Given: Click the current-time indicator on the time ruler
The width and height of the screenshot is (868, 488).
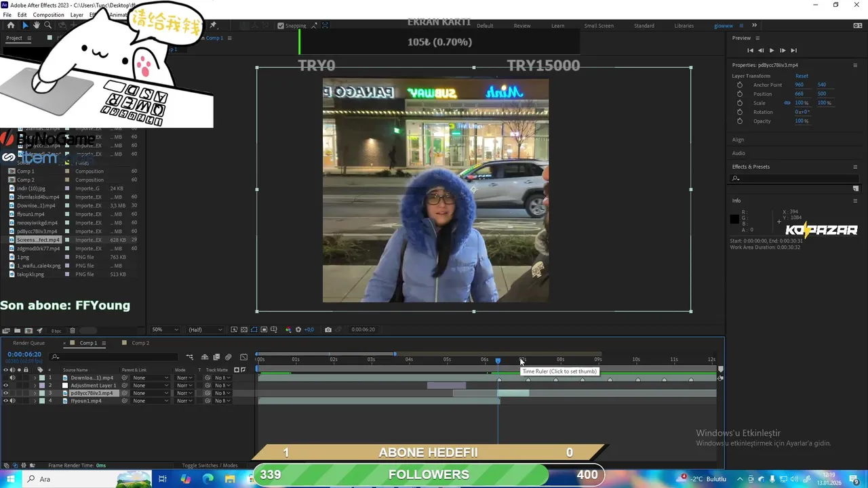Looking at the screenshot, I should (x=498, y=361).
